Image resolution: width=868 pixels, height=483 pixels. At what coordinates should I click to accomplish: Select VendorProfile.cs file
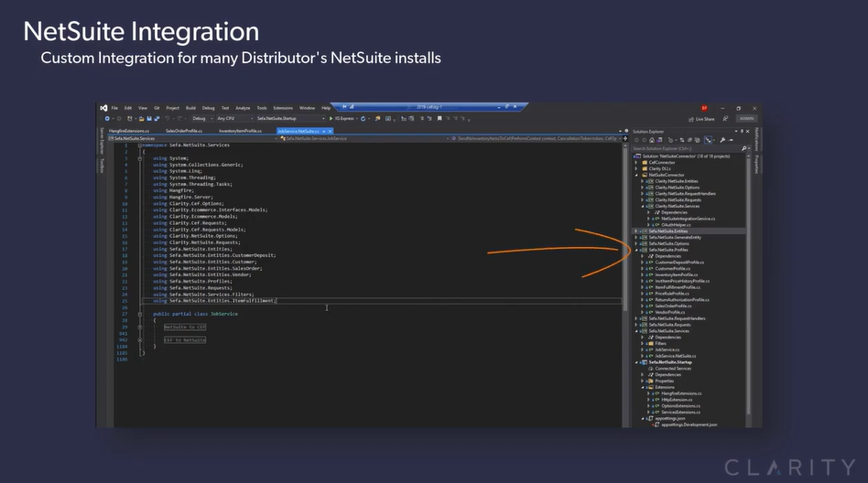coord(670,312)
